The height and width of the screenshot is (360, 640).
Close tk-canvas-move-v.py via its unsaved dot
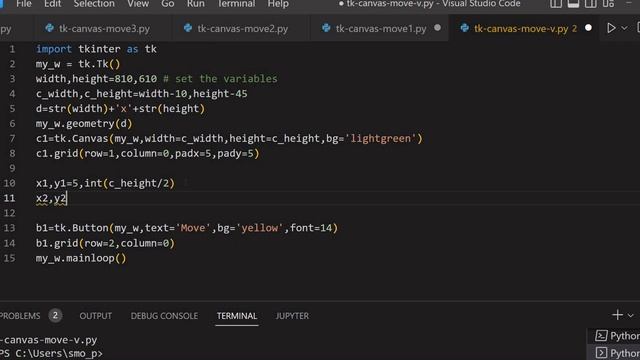[588, 28]
